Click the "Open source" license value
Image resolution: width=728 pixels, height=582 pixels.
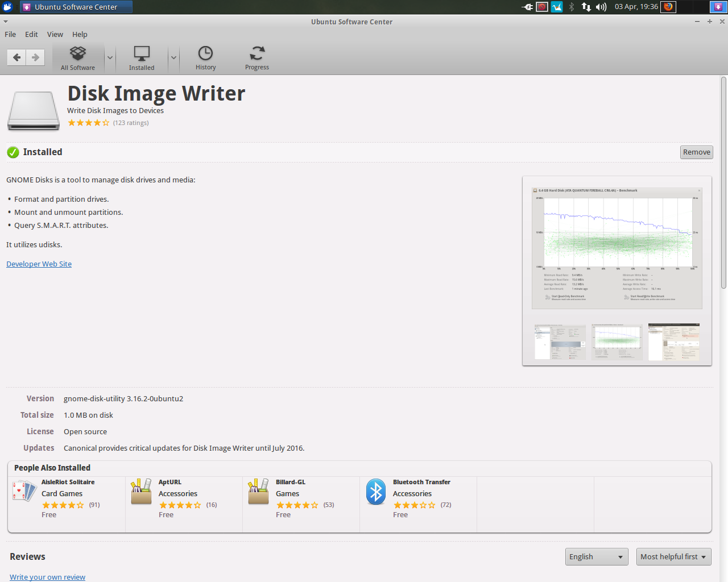[85, 431]
